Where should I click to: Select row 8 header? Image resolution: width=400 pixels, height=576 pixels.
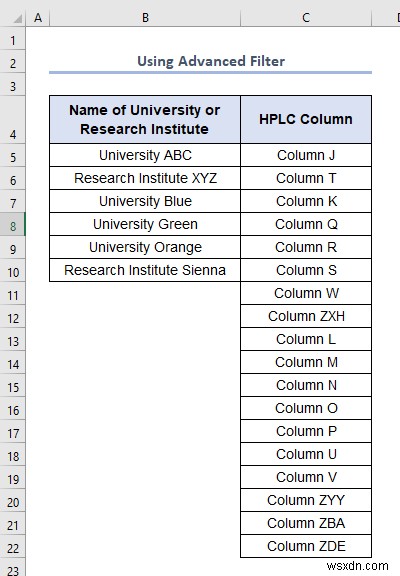click(x=12, y=224)
